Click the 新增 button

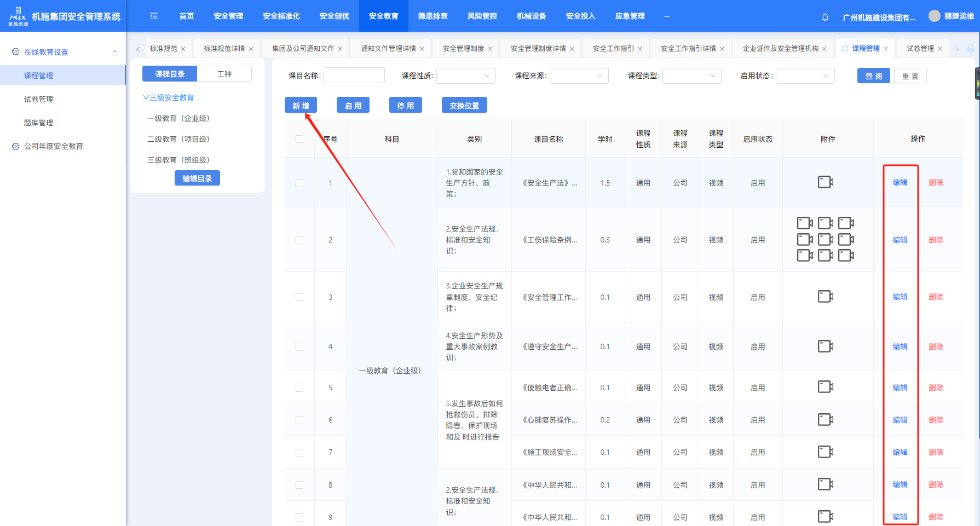(x=301, y=105)
